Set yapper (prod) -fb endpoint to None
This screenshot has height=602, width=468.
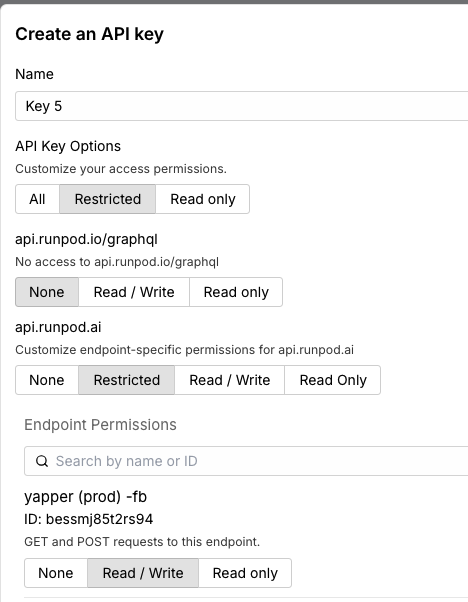point(56,573)
